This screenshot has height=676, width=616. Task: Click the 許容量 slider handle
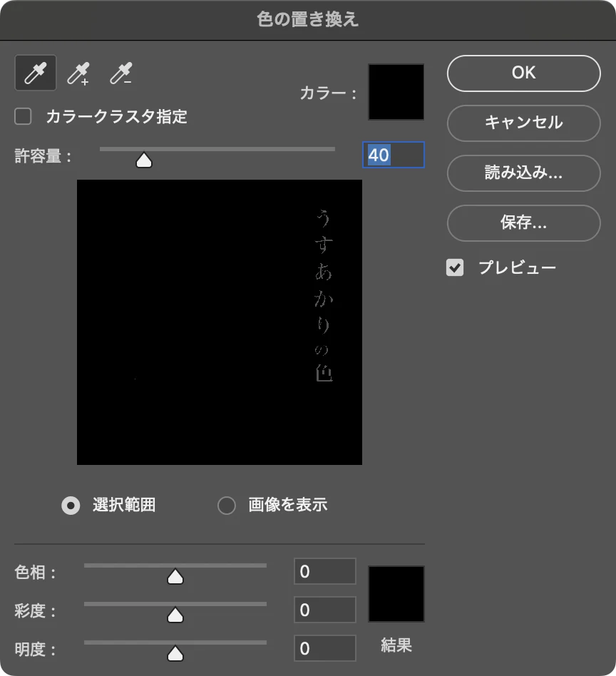[x=144, y=160]
